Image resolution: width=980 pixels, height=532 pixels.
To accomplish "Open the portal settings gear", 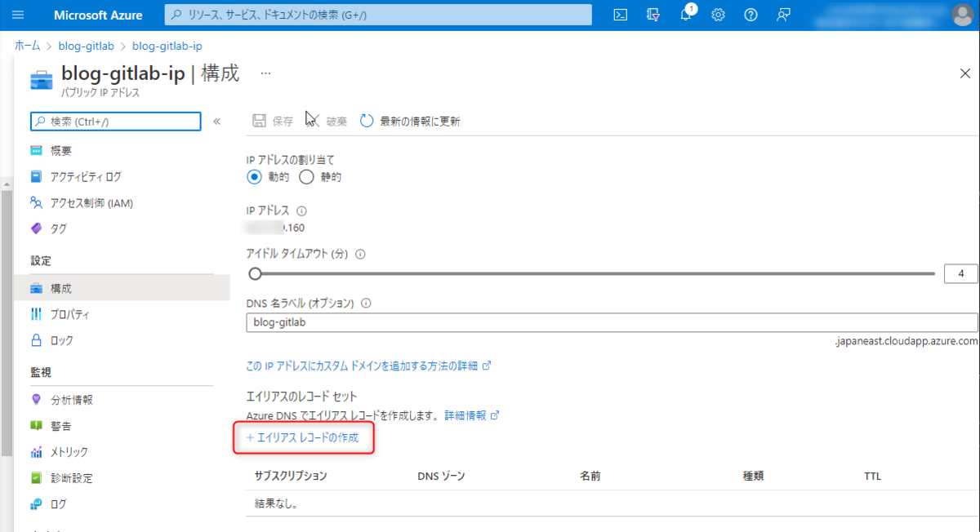I will click(718, 14).
